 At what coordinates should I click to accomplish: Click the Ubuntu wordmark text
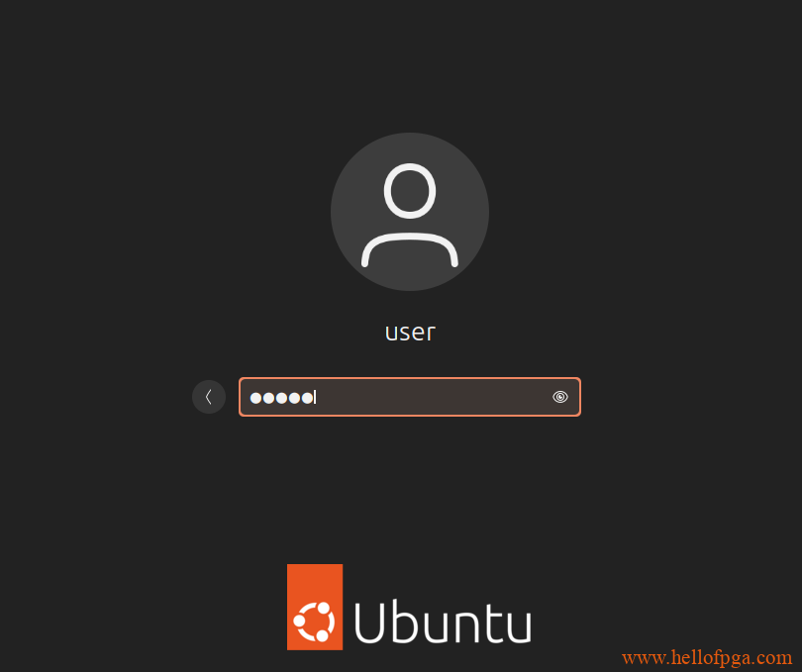click(x=443, y=623)
